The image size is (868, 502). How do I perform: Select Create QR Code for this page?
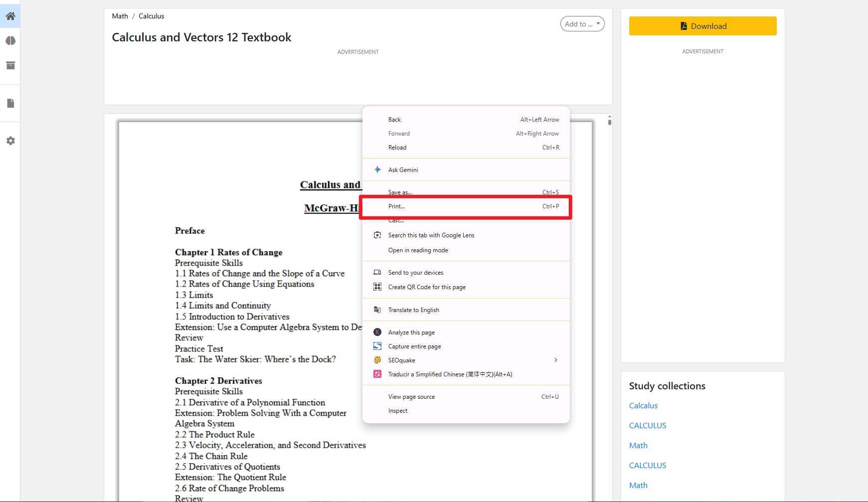[x=466, y=287]
